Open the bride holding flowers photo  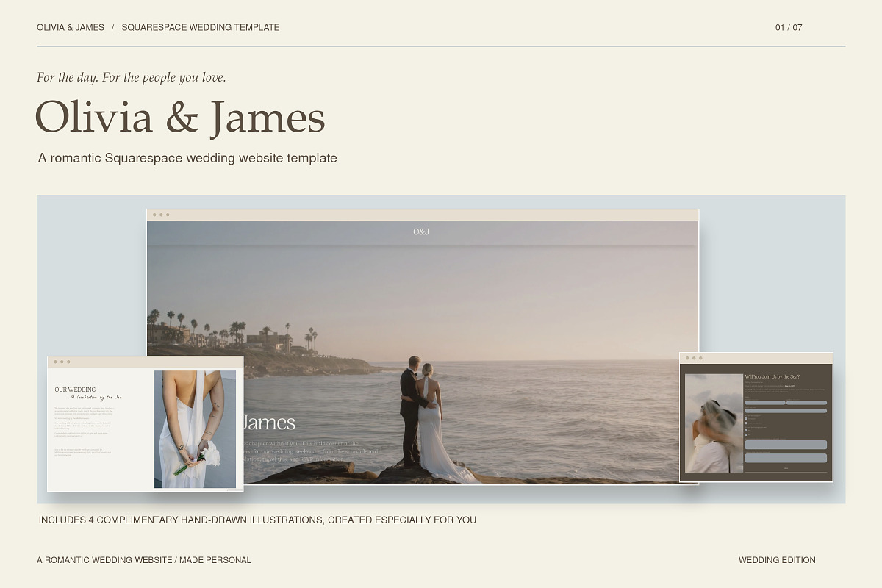[x=195, y=429]
